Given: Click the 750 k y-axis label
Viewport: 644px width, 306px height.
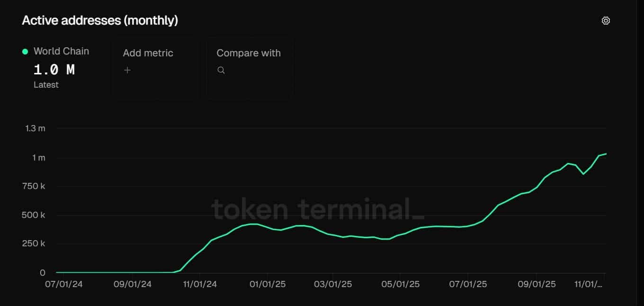Looking at the screenshot, I should (34, 186).
